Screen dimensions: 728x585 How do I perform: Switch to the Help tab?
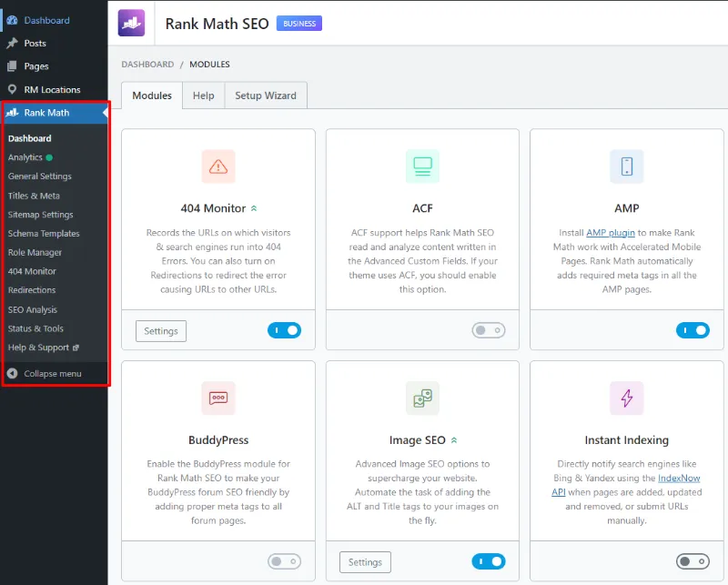click(x=203, y=95)
